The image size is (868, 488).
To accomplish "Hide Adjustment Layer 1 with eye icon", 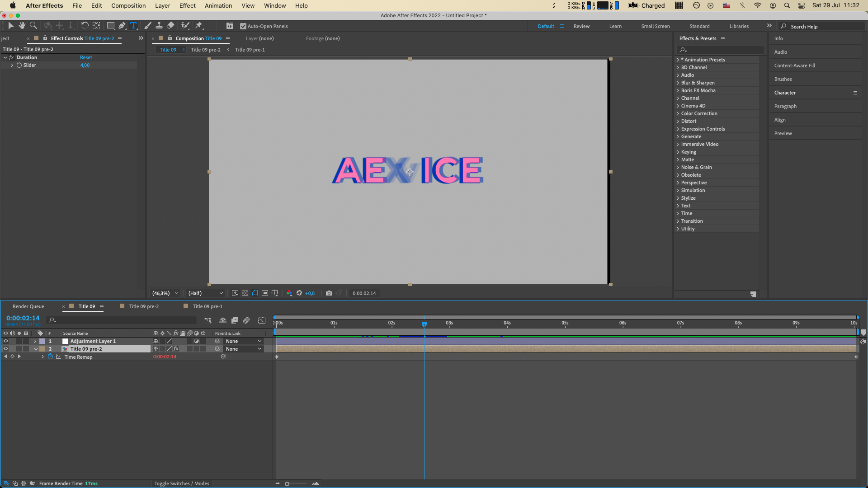I will coord(6,341).
